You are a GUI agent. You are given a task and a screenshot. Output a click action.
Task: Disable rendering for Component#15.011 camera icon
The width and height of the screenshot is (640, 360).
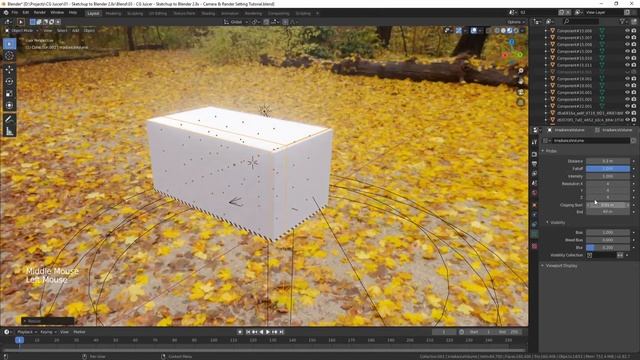[x=634, y=65]
